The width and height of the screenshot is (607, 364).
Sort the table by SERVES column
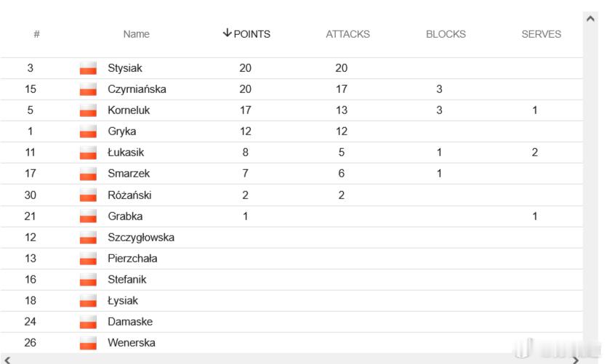[541, 34]
